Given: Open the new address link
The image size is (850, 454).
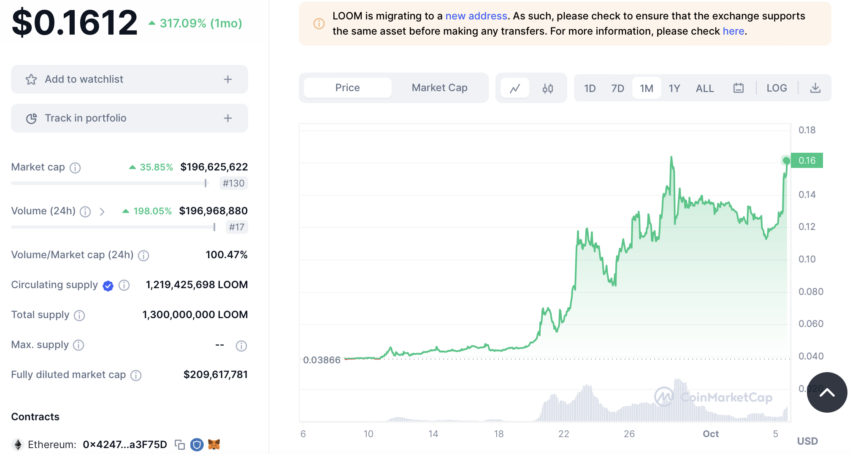Looking at the screenshot, I should click(476, 16).
